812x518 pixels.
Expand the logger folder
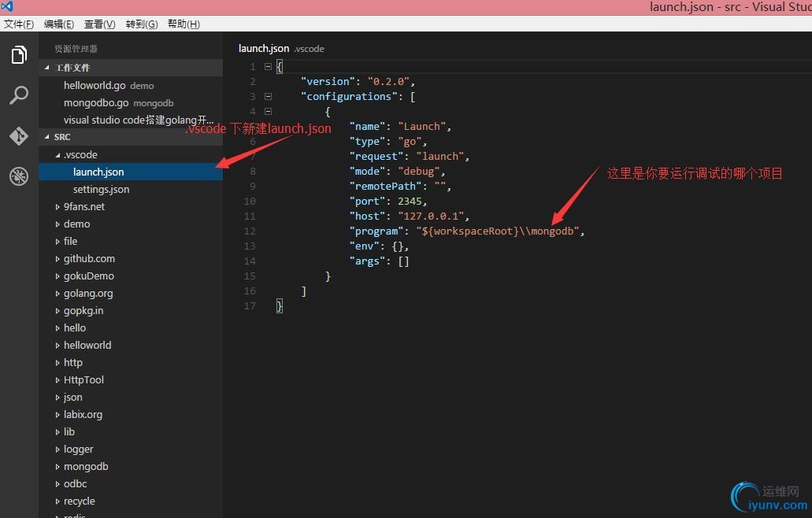click(57, 450)
